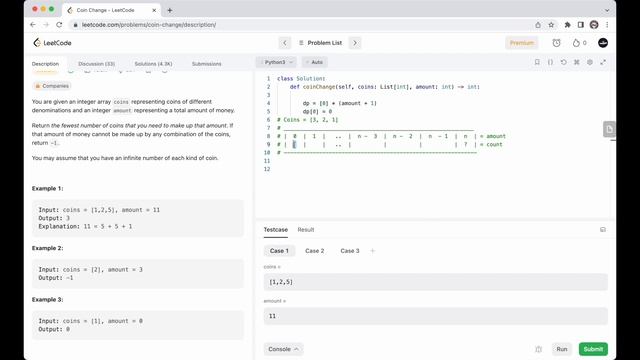Click the amount input field
Viewport: 640px width, 360px height.
(x=436, y=316)
